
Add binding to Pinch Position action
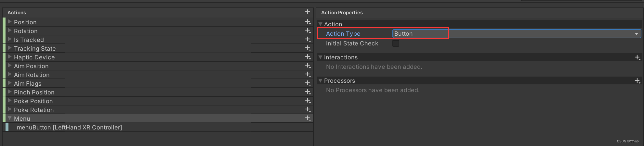[x=308, y=92]
